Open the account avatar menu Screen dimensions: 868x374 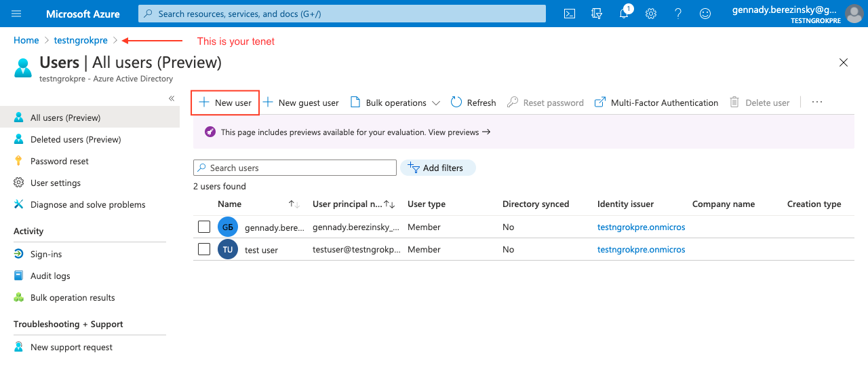coord(854,14)
